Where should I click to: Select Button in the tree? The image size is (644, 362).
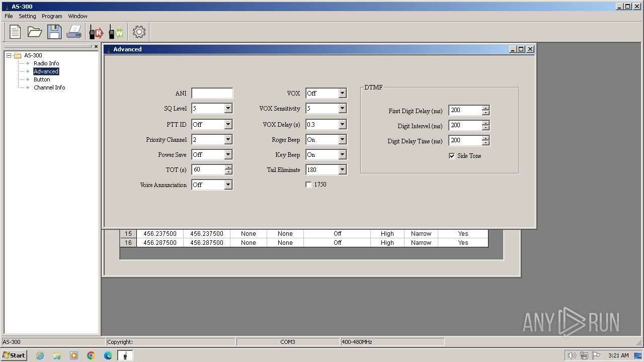pos(42,79)
